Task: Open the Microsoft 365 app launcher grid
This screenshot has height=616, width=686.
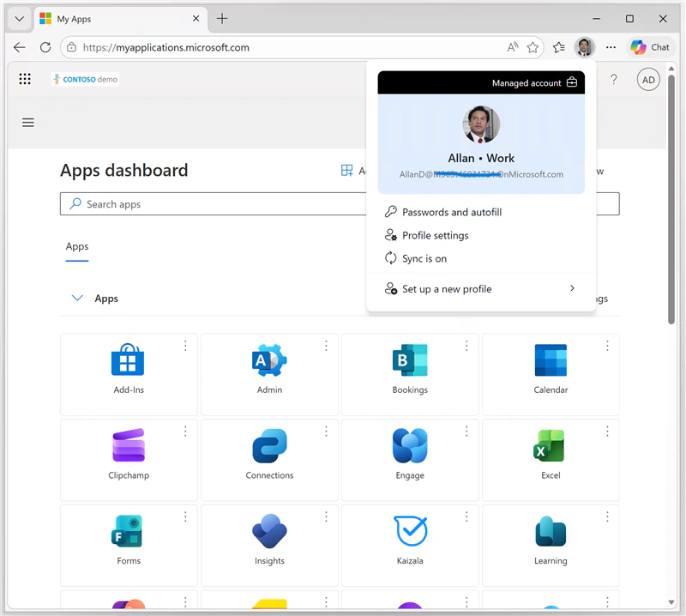Action: 25,79
